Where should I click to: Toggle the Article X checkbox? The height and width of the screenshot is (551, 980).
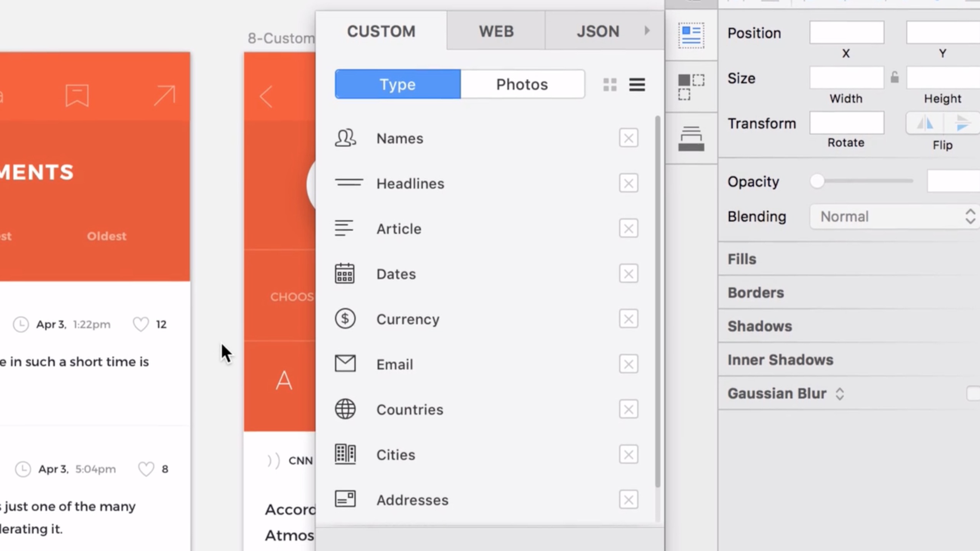pos(628,229)
